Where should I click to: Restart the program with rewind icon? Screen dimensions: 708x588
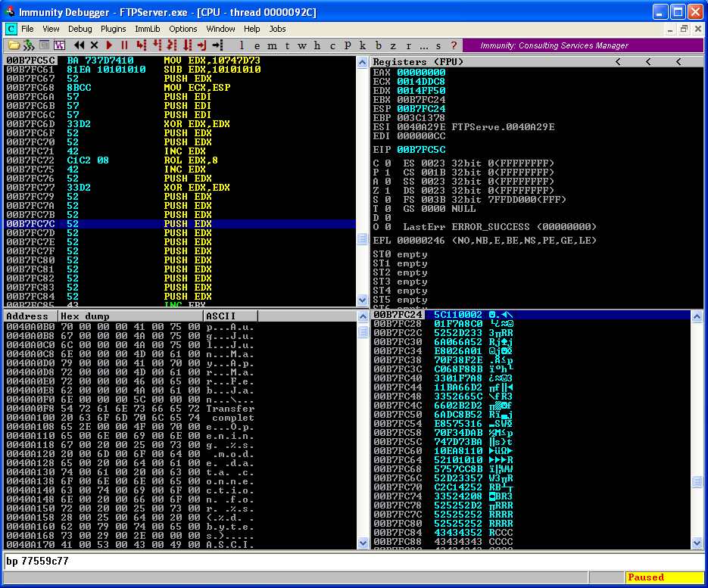[x=79, y=45]
